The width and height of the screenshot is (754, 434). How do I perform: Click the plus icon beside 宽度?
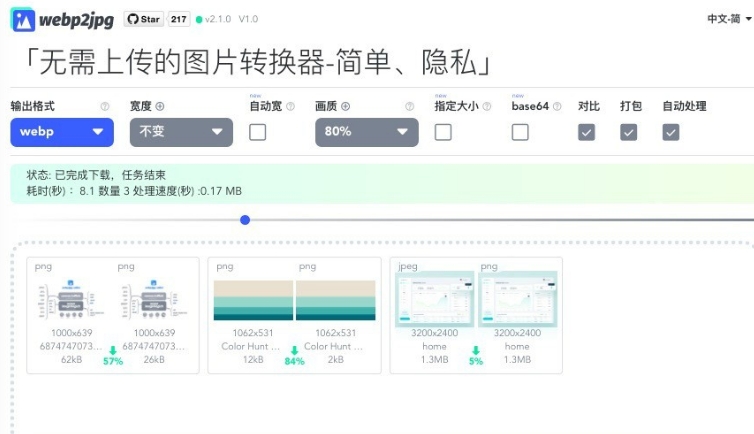tap(160, 106)
